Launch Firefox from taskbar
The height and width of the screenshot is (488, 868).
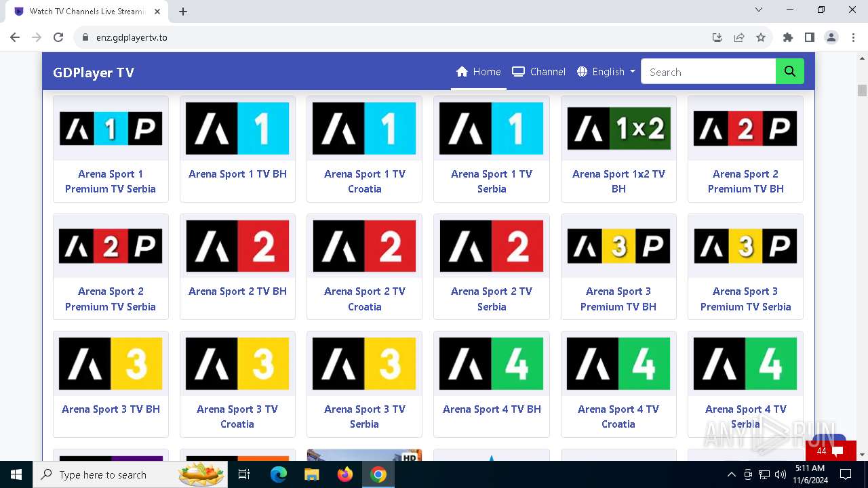(x=345, y=474)
